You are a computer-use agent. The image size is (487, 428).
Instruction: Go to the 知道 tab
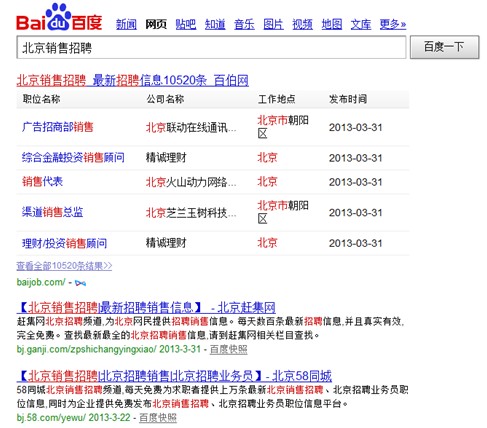point(215,24)
